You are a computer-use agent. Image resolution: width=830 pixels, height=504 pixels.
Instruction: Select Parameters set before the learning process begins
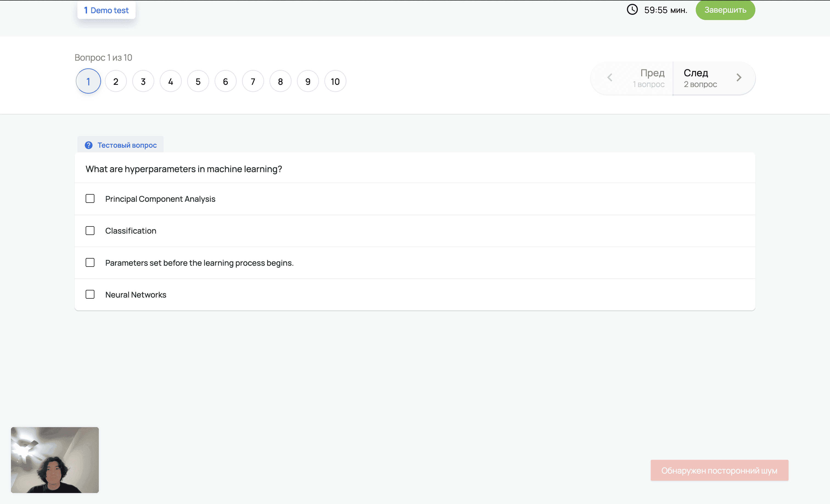(x=90, y=262)
